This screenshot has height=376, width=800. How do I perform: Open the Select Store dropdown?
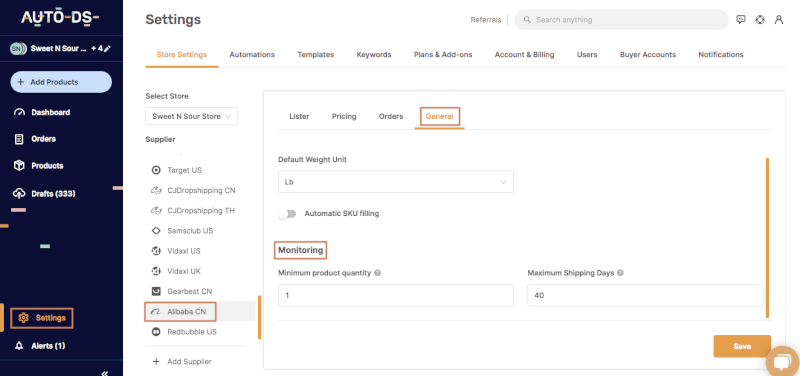click(x=191, y=116)
